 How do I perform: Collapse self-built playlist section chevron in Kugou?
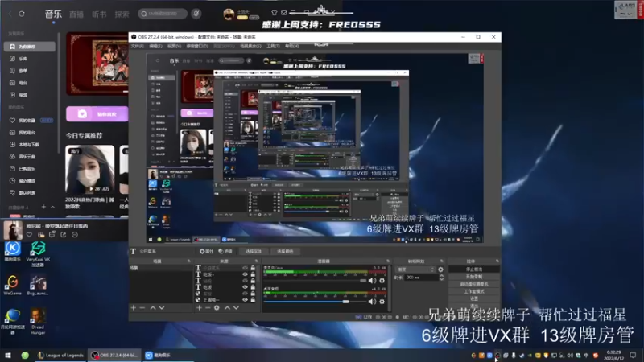(52, 208)
